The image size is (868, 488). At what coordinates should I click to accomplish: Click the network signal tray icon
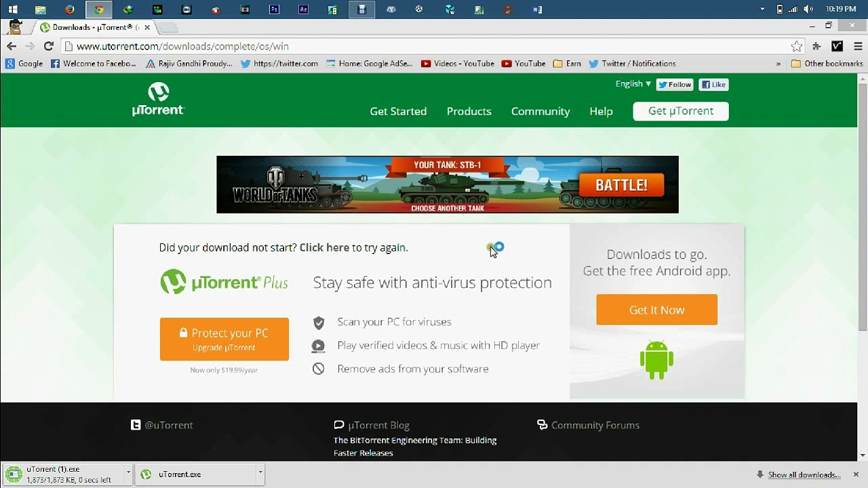click(x=793, y=9)
